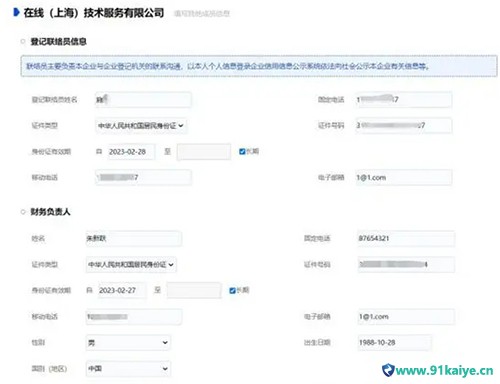This screenshot has height=384, width=500.
Task: Click the finance officer email field
Action: pyautogui.click(x=406, y=316)
